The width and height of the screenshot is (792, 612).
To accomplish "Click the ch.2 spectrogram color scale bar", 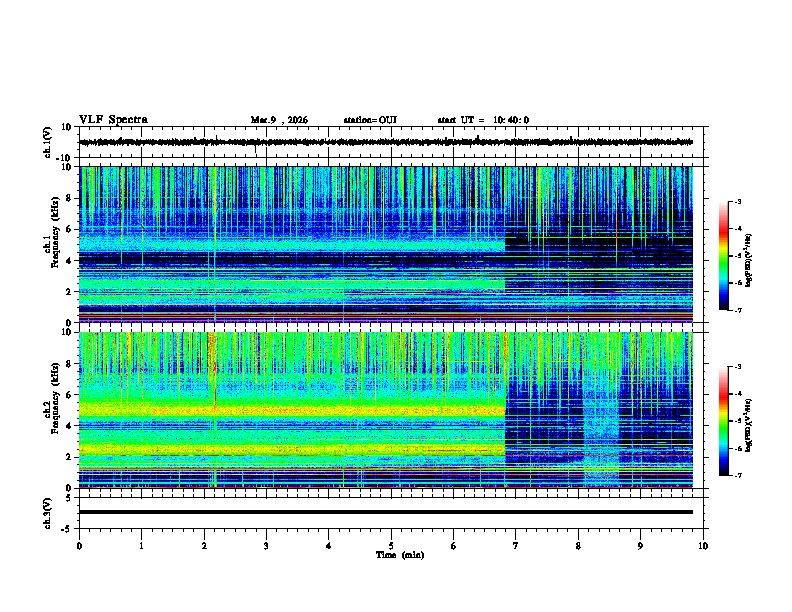I will [723, 421].
